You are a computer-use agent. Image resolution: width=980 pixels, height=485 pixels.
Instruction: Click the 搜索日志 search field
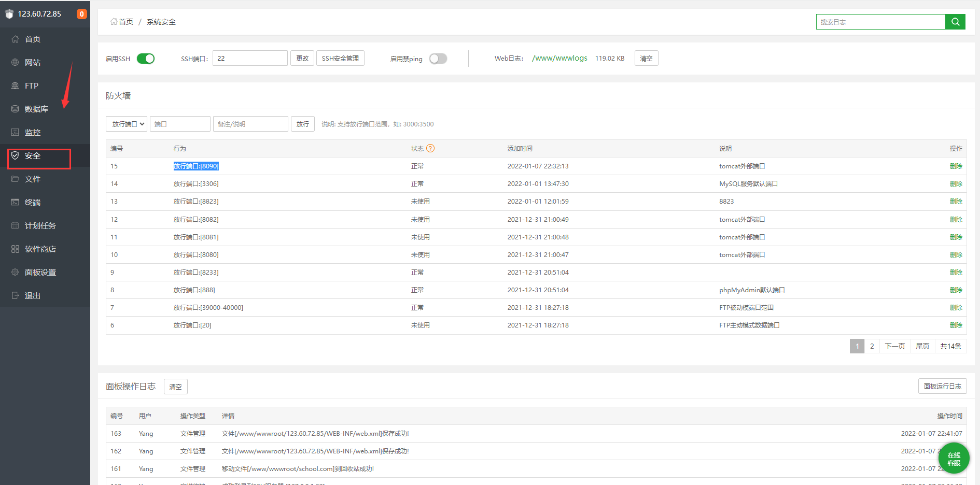[x=881, y=22]
